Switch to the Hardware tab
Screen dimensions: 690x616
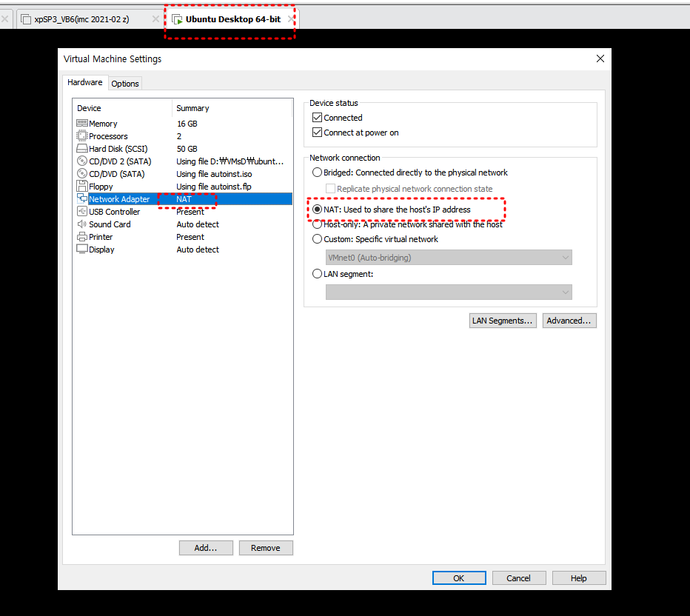point(85,82)
